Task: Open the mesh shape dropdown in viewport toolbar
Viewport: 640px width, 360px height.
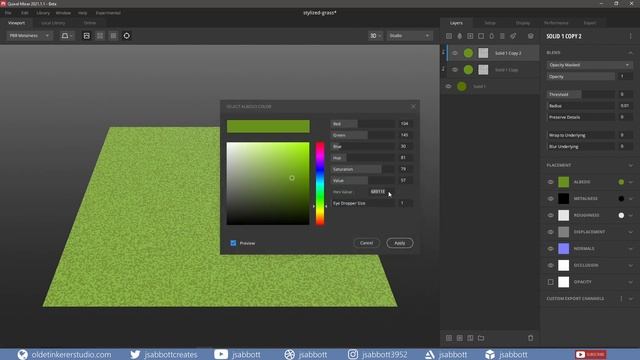Action: pyautogui.click(x=67, y=36)
